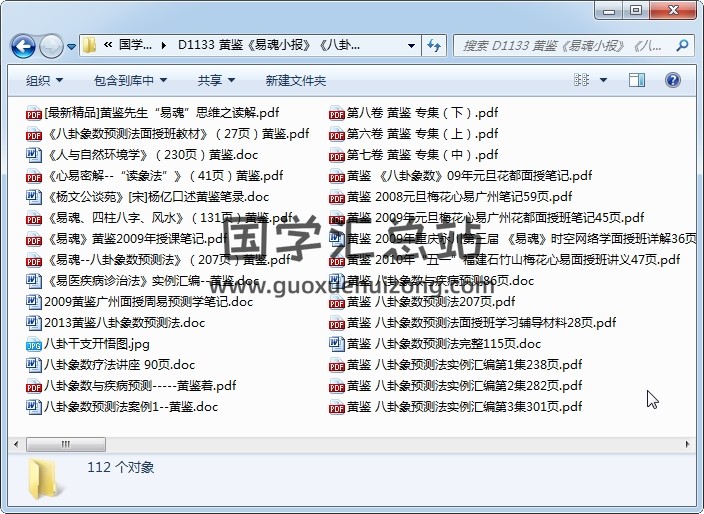This screenshot has width=704, height=514.
Task: Select file 黄鉴 八卦象数与疾病预测86页.doc
Action: (440, 281)
